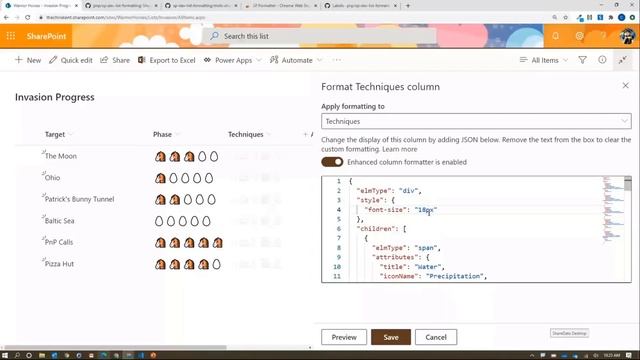Select Patrick's Bunny Tunnel item
Viewport: 640px width, 360px height.
coord(79,199)
